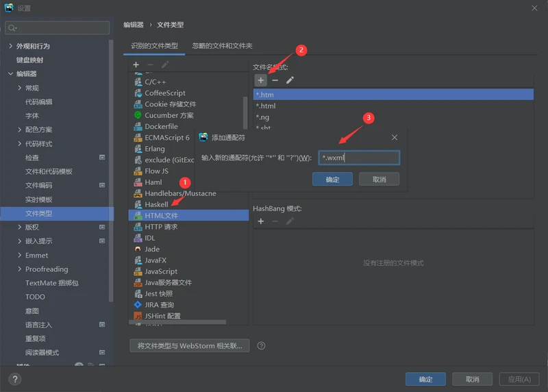
Task: Expand the 配色方案 subsection
Action: [20, 130]
